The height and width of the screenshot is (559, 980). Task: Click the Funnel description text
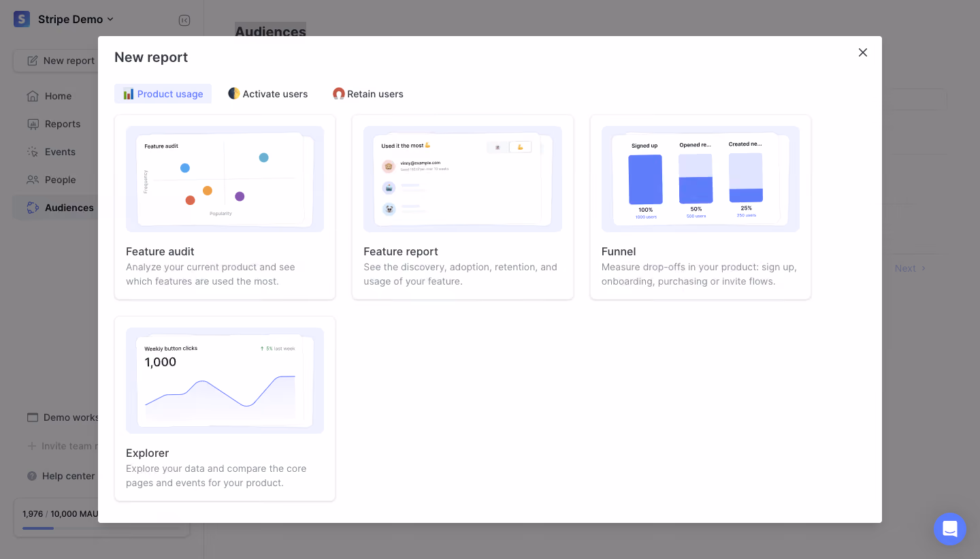[699, 274]
